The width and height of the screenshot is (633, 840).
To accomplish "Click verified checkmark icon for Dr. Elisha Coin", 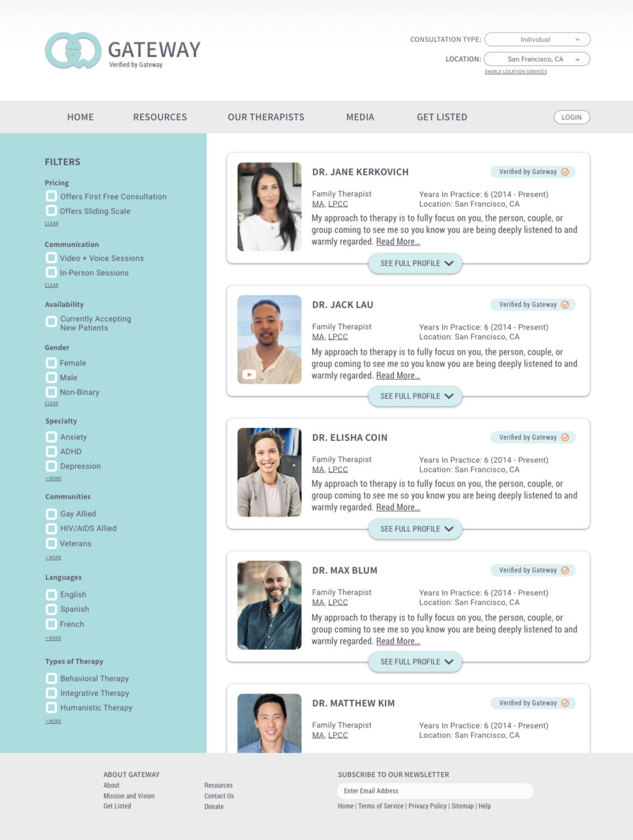I will tap(565, 438).
